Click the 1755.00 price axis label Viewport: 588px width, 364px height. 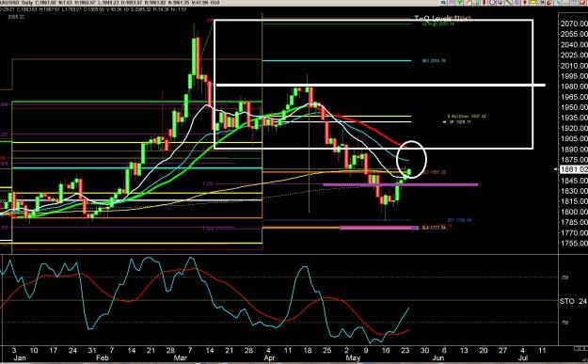(x=574, y=244)
